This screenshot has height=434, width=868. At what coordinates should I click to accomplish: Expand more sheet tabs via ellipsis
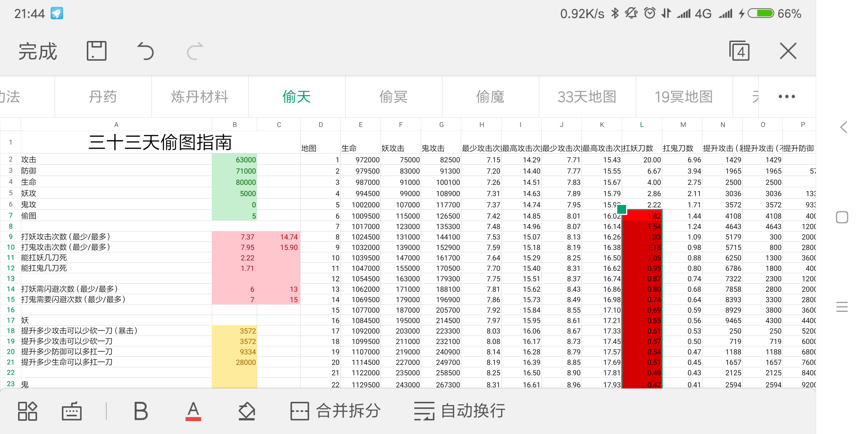(786, 96)
